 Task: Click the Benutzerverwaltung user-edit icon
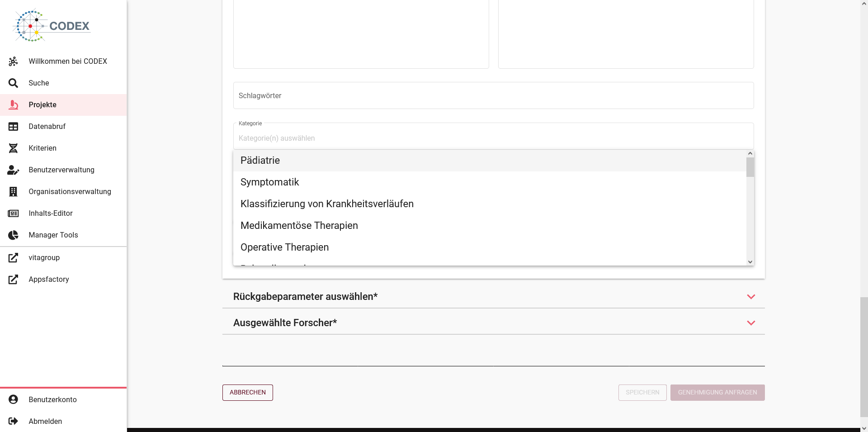click(x=13, y=170)
